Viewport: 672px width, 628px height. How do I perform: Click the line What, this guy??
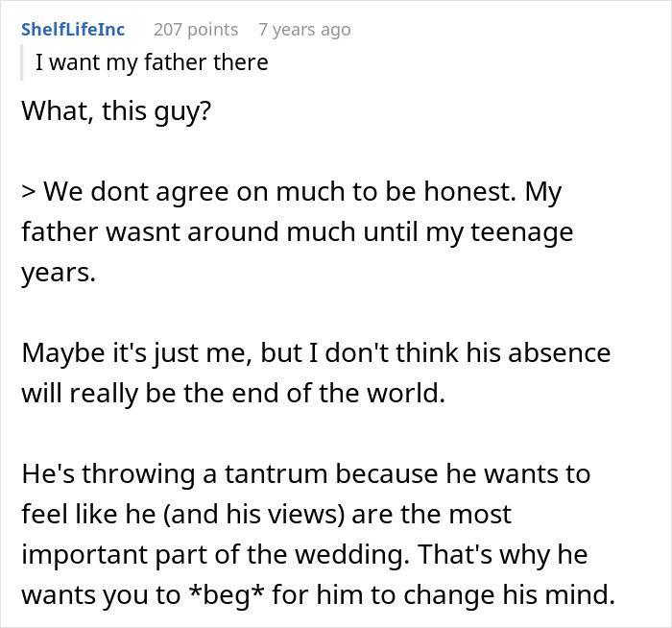115,111
